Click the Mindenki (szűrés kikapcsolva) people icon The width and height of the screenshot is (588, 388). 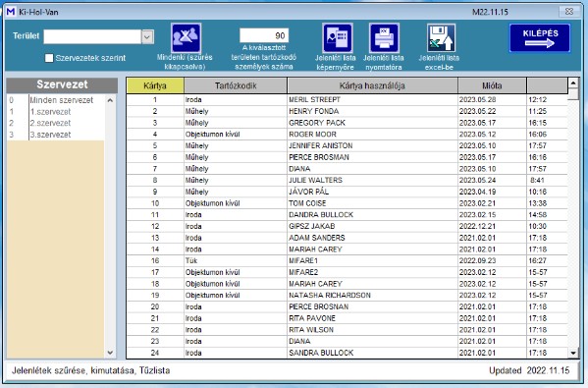click(x=186, y=38)
